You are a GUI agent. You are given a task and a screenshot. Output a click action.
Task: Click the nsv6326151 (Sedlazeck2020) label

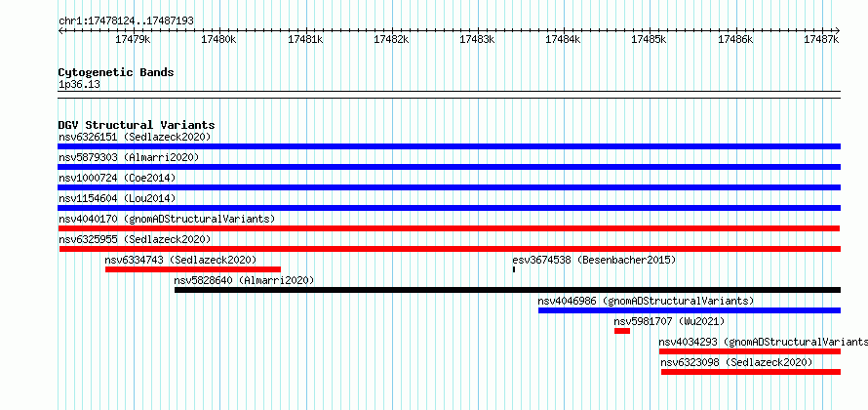(x=135, y=137)
